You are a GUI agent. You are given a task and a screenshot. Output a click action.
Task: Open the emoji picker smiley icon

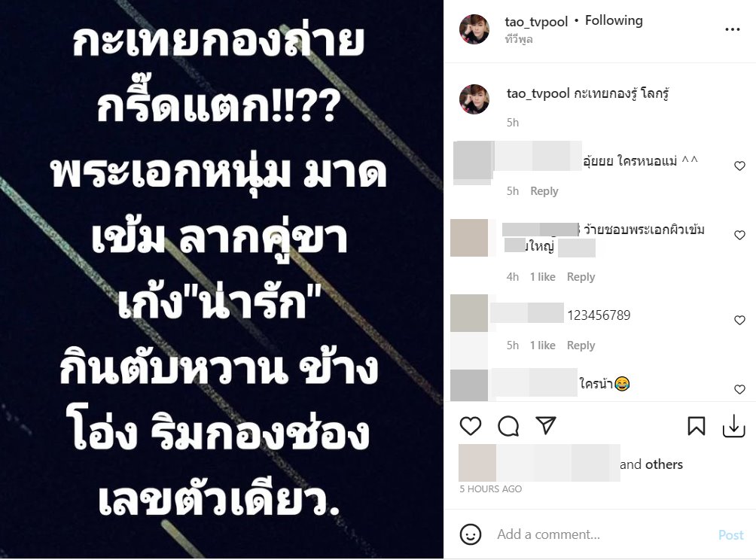(471, 534)
